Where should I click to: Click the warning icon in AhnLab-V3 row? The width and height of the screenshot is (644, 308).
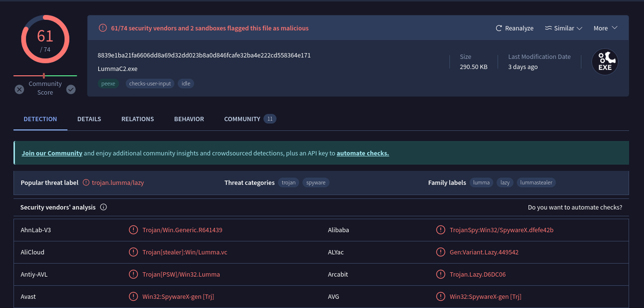pyautogui.click(x=133, y=230)
